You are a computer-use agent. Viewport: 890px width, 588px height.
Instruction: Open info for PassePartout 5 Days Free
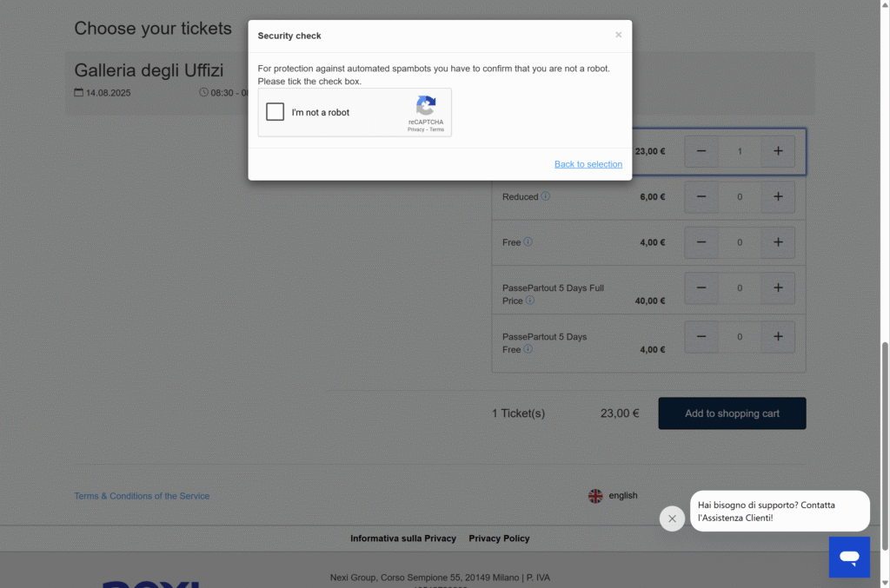(x=528, y=348)
